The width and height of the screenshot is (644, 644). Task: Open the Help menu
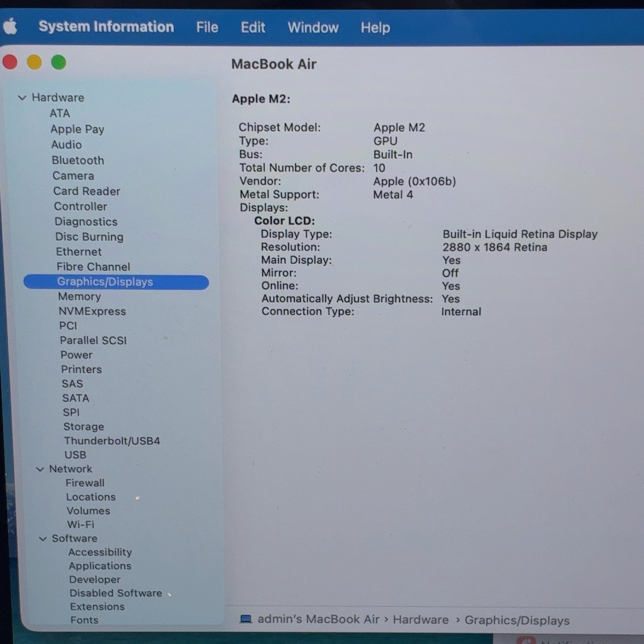375,28
